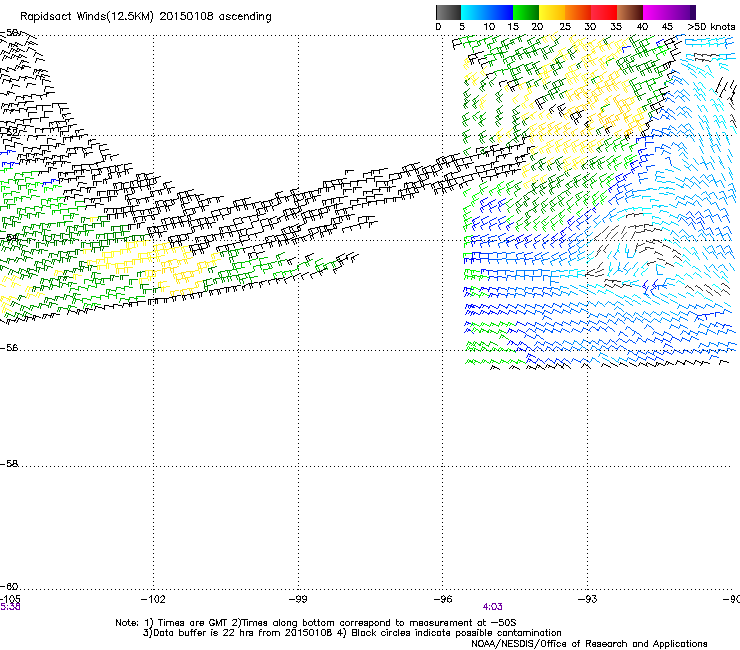This screenshot has height=650, width=740.
Task: Click the -105 longitude axis label
Action: [x=10, y=599]
